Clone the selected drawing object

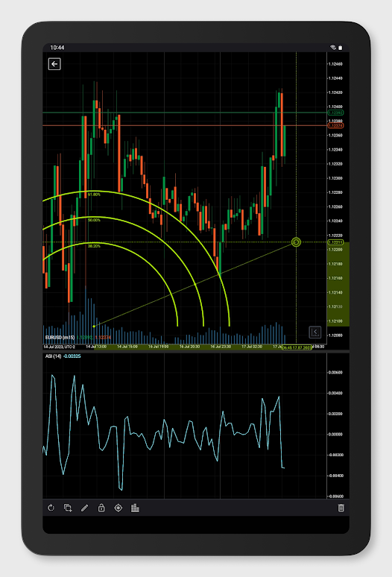tap(68, 508)
